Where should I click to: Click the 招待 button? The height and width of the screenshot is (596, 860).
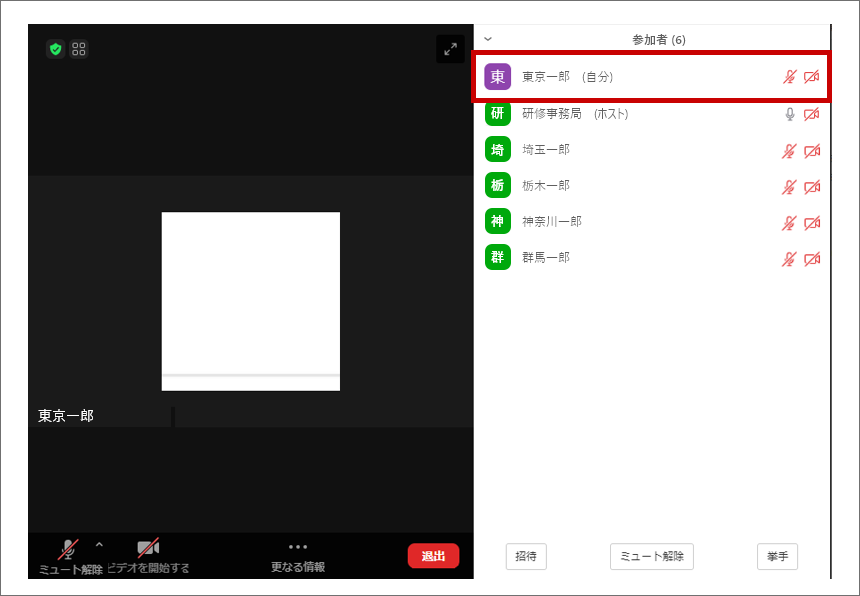click(x=526, y=557)
